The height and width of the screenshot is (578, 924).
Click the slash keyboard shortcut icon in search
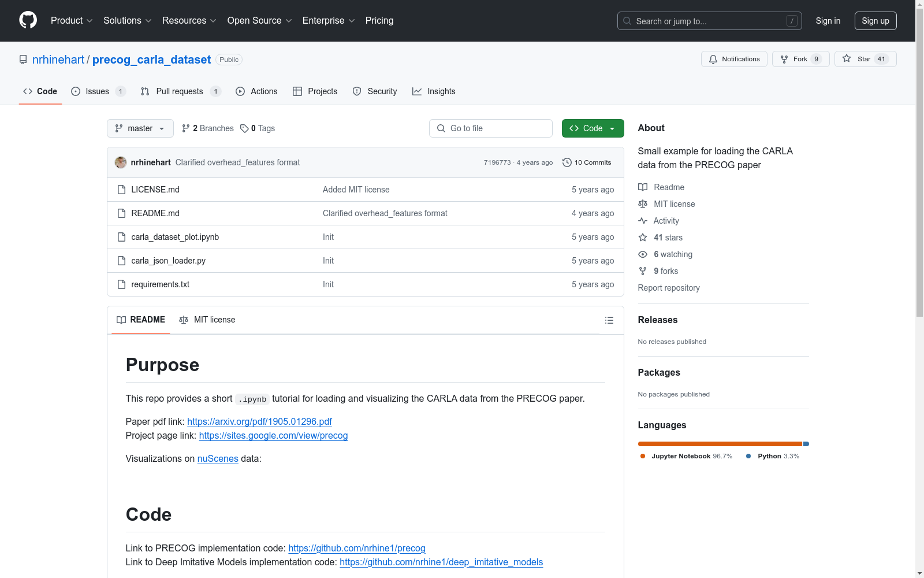[792, 21]
